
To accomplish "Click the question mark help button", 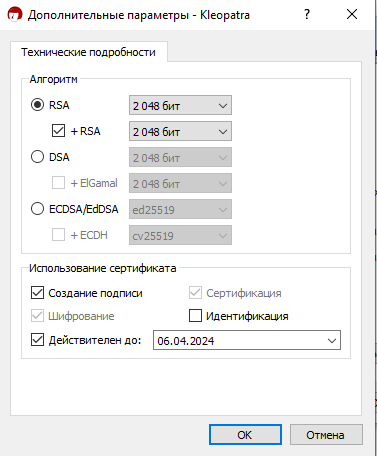I will [x=307, y=14].
